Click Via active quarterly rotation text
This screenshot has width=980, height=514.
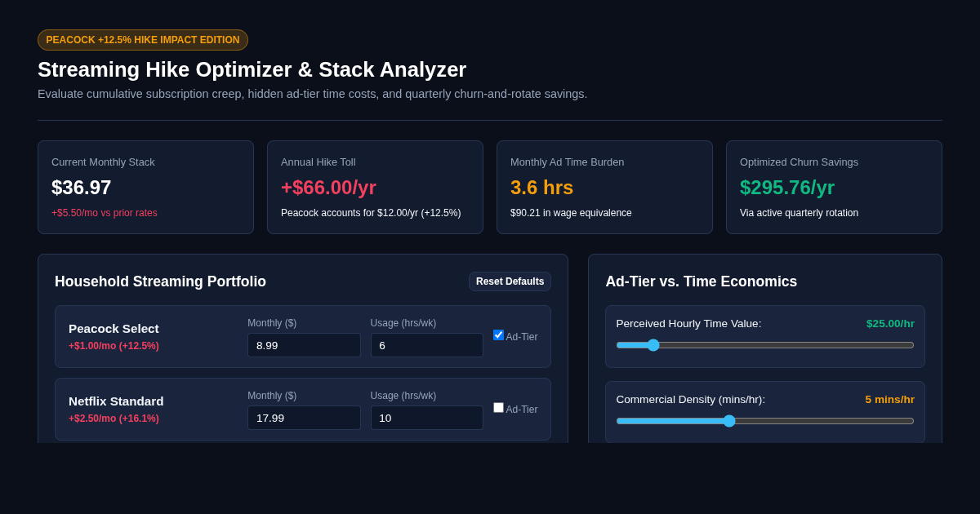pyautogui.click(x=799, y=213)
